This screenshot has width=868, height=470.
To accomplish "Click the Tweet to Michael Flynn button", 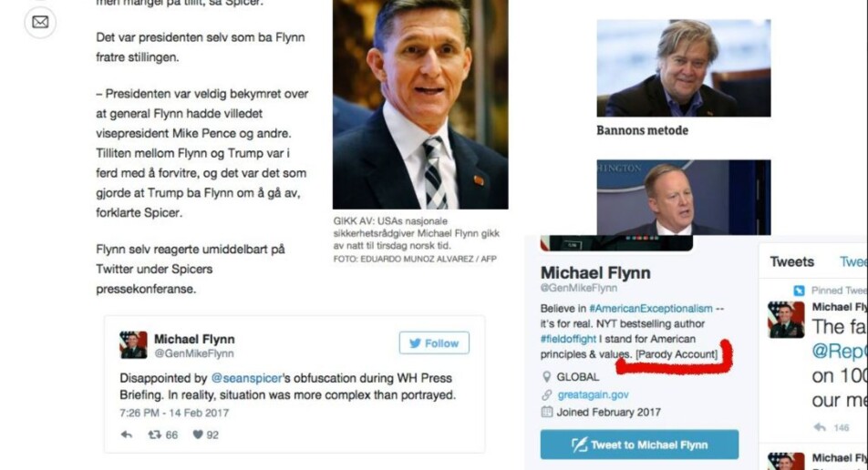I will (639, 444).
